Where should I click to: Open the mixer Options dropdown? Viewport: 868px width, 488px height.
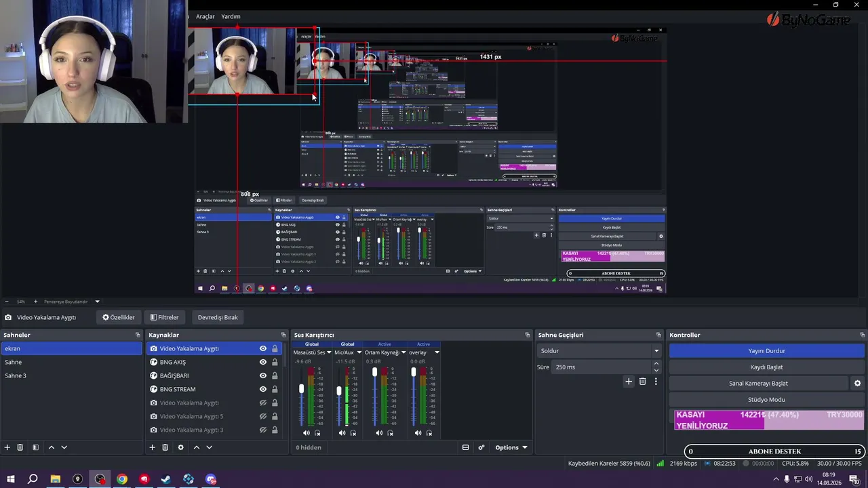[x=511, y=447]
